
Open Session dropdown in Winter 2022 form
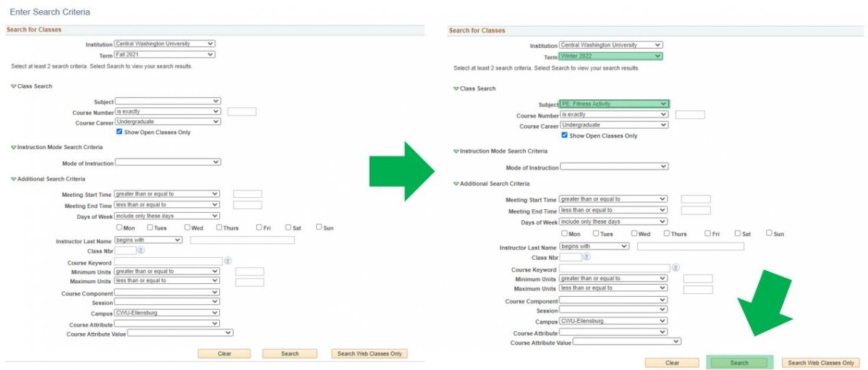click(x=613, y=310)
